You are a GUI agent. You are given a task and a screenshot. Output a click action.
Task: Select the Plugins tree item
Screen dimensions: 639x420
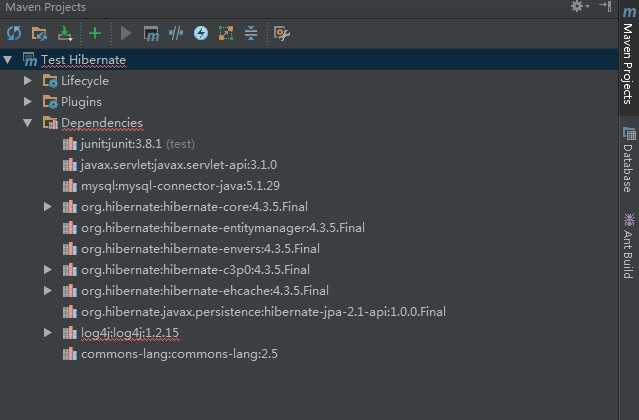pyautogui.click(x=81, y=102)
